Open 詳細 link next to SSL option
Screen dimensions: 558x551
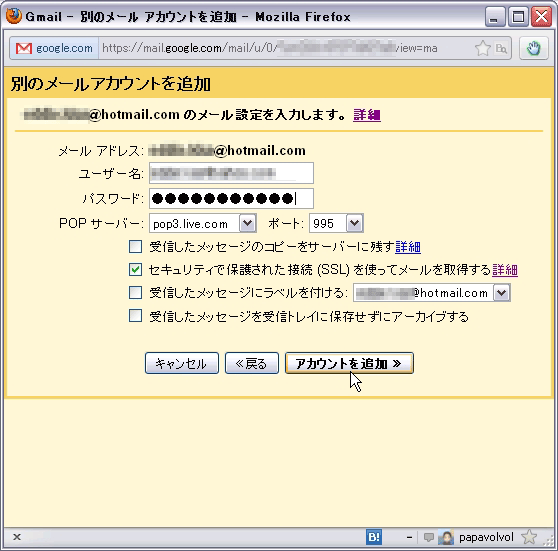point(505,270)
